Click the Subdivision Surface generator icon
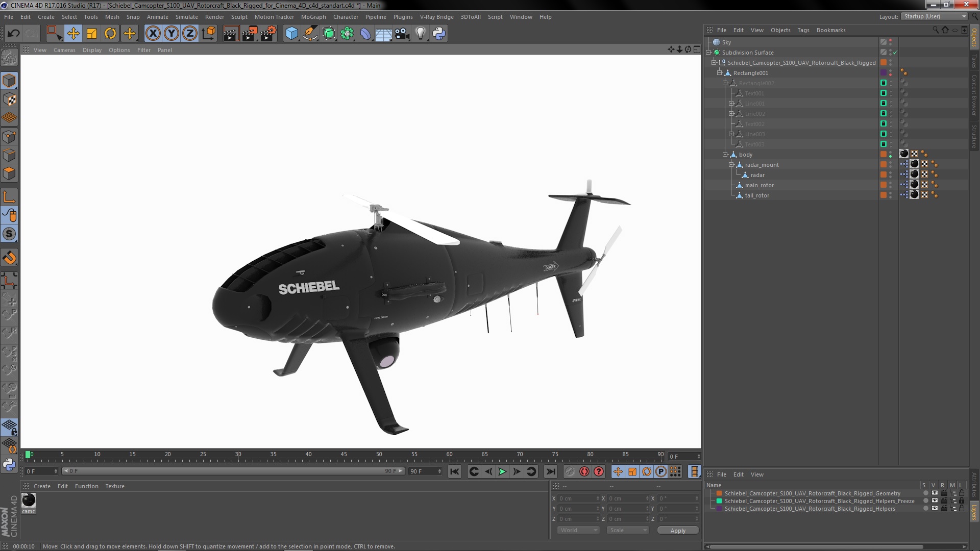The image size is (980, 551). coord(329,34)
